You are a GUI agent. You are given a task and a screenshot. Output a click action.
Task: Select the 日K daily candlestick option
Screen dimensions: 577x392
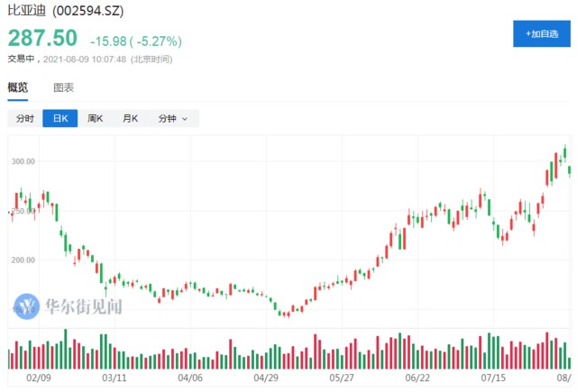[60, 118]
